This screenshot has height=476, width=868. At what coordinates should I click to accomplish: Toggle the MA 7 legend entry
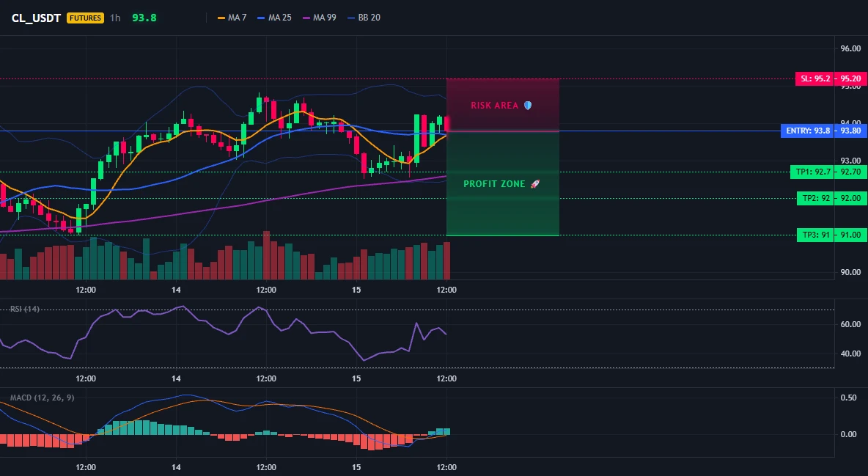click(232, 18)
